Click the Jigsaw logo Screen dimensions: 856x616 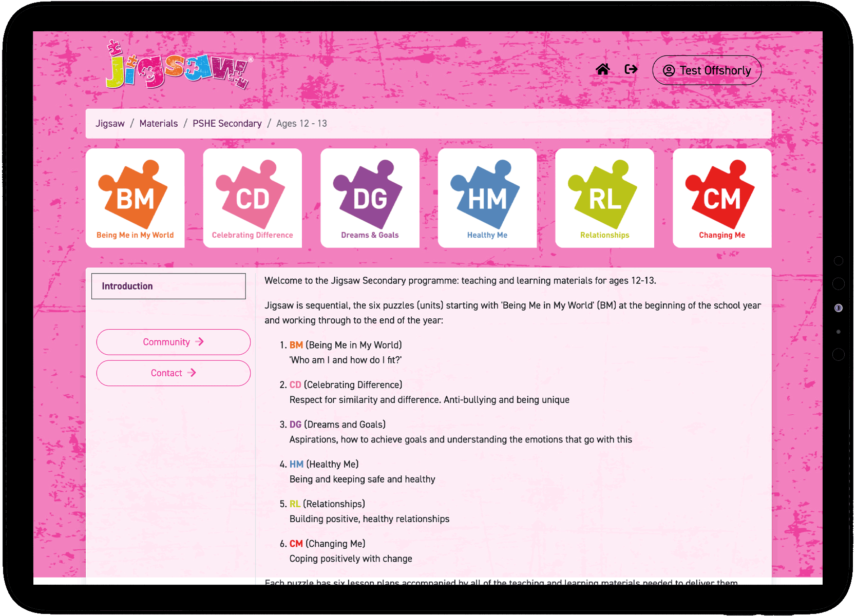point(179,66)
